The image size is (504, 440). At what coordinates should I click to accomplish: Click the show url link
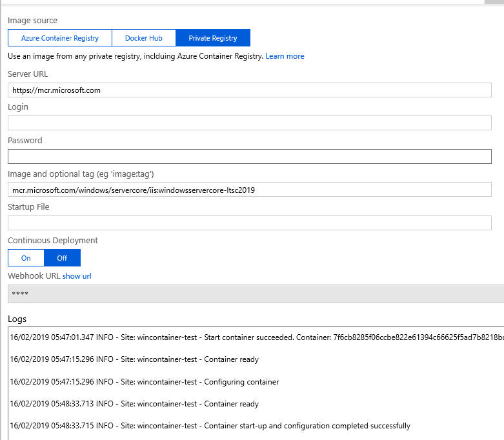[77, 276]
